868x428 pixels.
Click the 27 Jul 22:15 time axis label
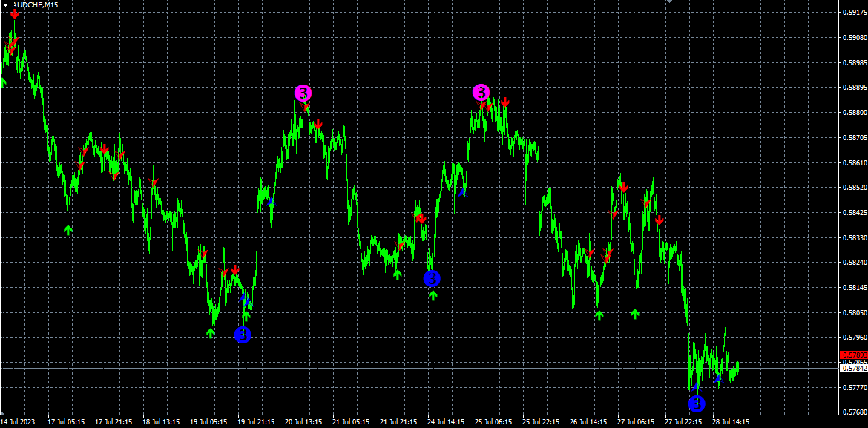tap(684, 422)
